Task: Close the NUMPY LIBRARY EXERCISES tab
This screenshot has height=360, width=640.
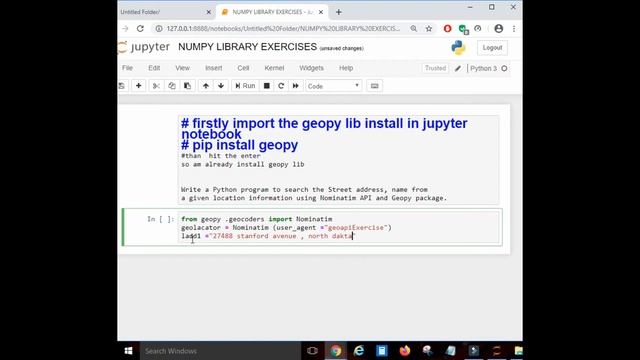Action: pyautogui.click(x=321, y=12)
